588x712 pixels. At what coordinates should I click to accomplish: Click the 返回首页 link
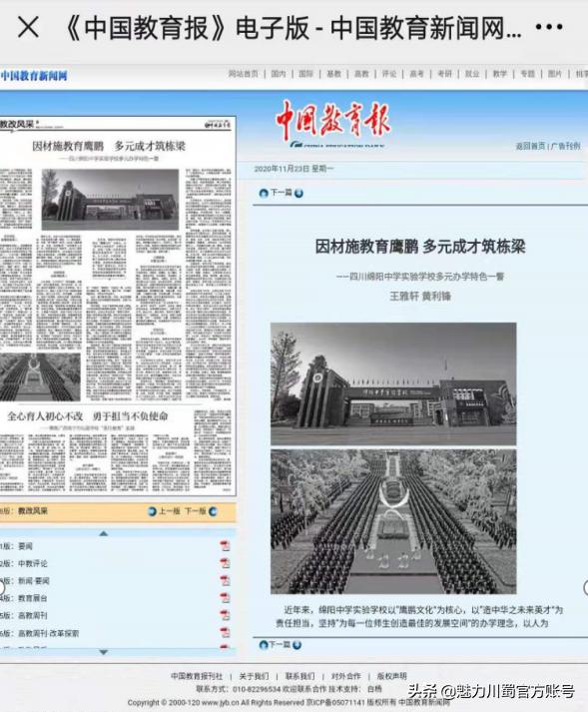pos(530,146)
